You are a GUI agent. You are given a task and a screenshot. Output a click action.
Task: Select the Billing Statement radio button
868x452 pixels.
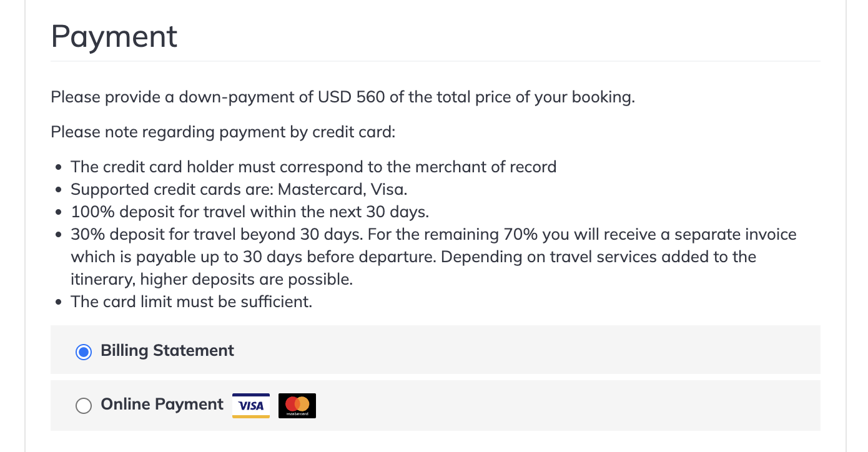coord(83,352)
